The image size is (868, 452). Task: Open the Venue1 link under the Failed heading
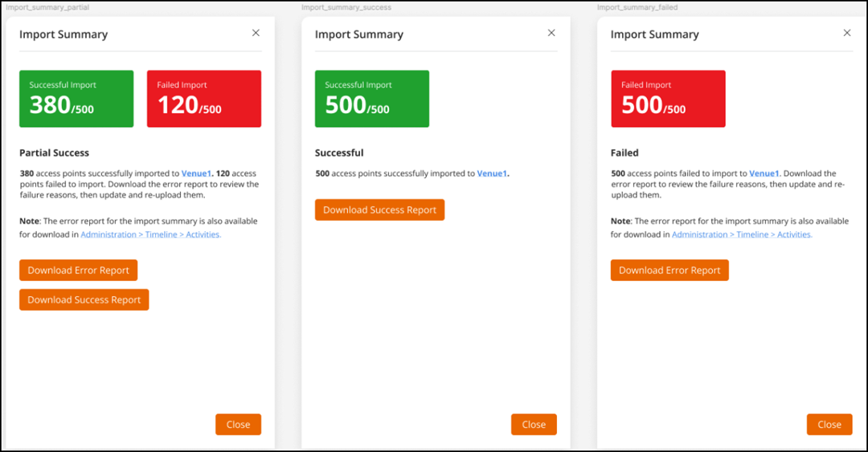pos(764,173)
